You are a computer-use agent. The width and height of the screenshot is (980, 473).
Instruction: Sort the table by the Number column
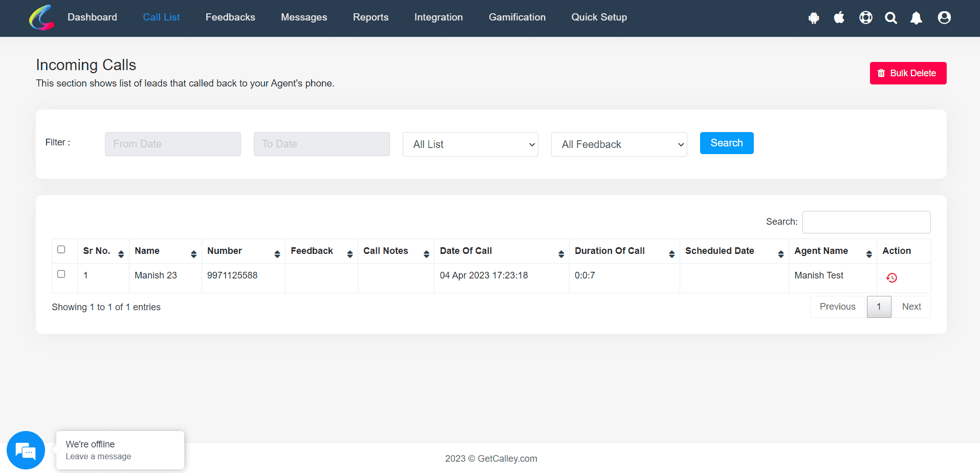243,251
